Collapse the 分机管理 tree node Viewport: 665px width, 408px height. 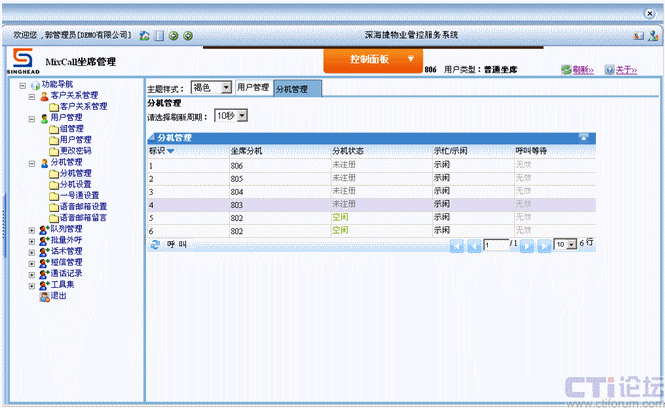coord(32,162)
